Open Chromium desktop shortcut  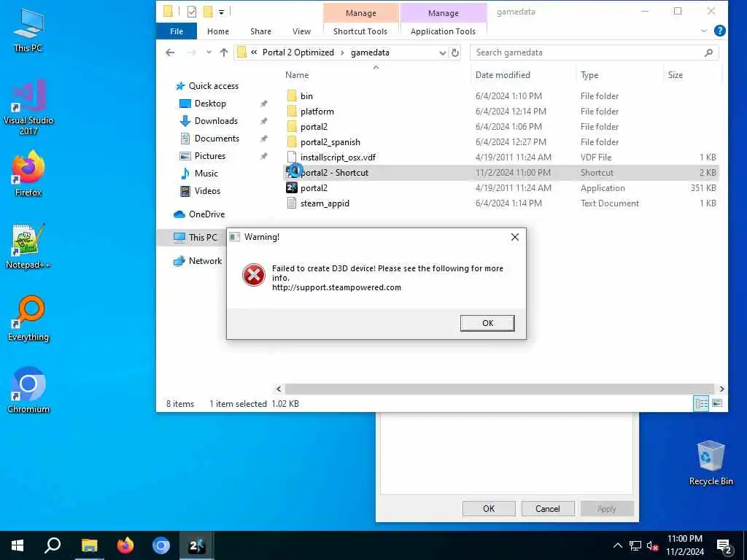[28, 391]
